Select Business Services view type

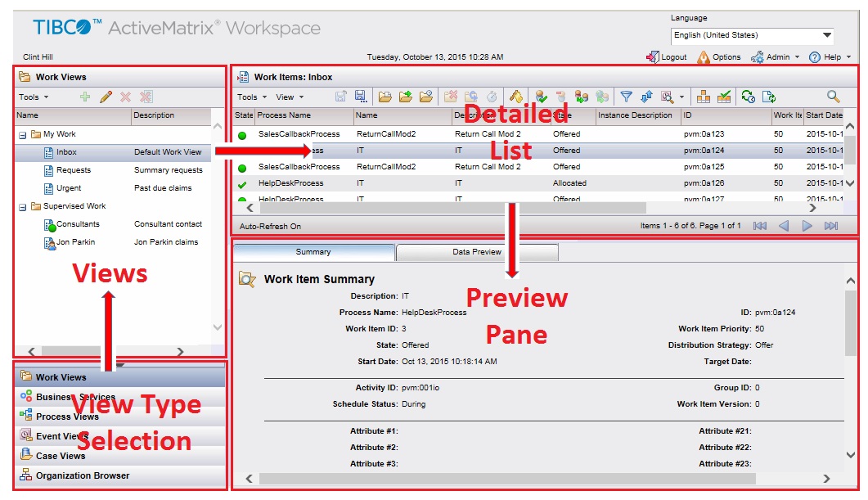point(120,397)
